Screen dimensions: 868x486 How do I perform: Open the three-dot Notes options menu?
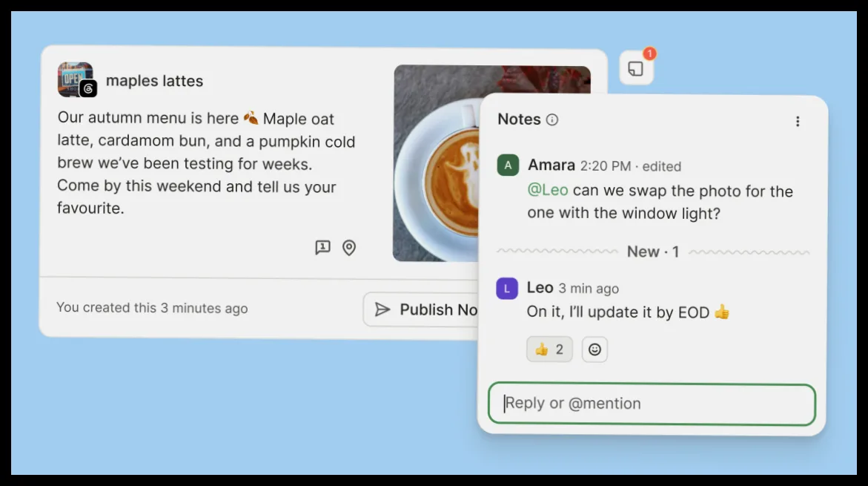(798, 122)
